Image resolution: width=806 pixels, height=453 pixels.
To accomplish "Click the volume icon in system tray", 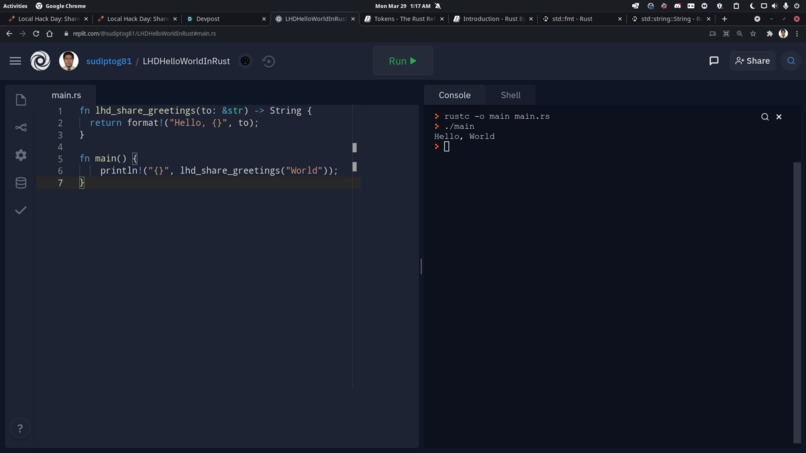I will 775,6.
